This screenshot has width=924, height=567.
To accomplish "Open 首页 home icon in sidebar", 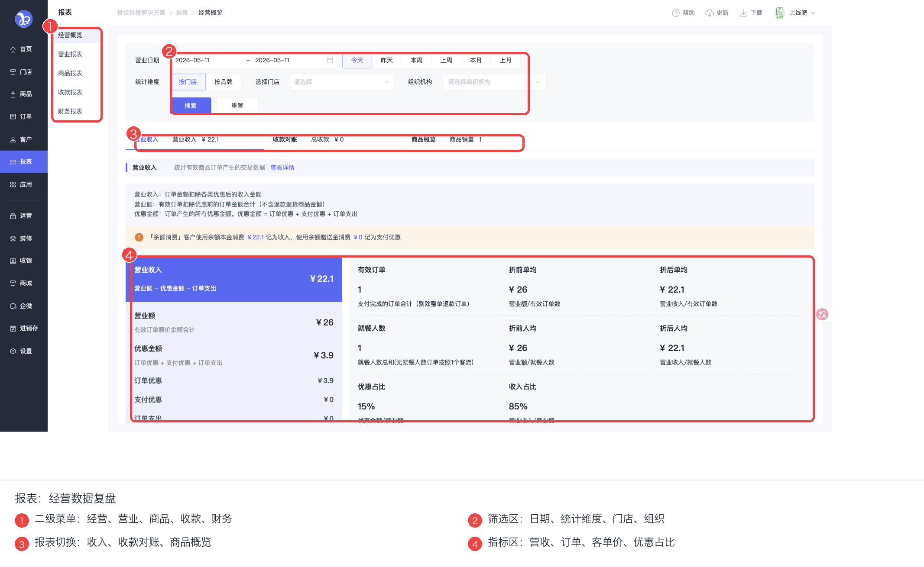I will tap(13, 49).
